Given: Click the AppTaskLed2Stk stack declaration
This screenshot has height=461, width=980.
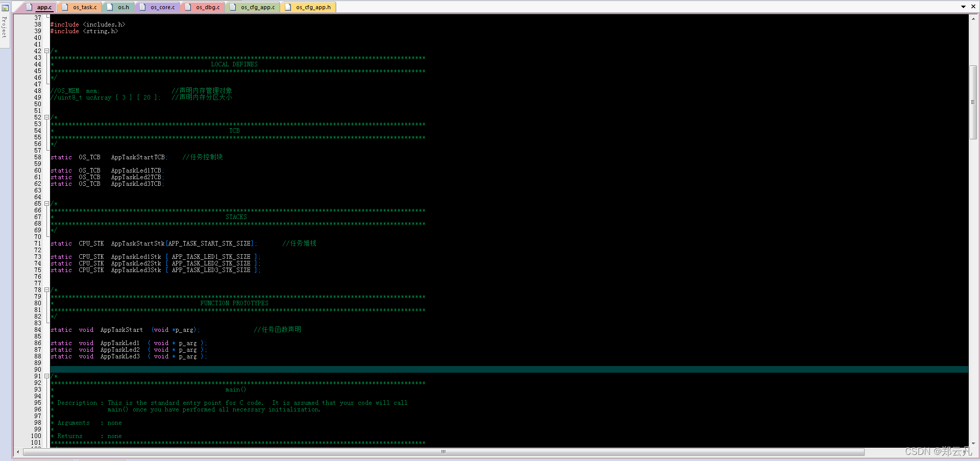Looking at the screenshot, I should tap(156, 263).
